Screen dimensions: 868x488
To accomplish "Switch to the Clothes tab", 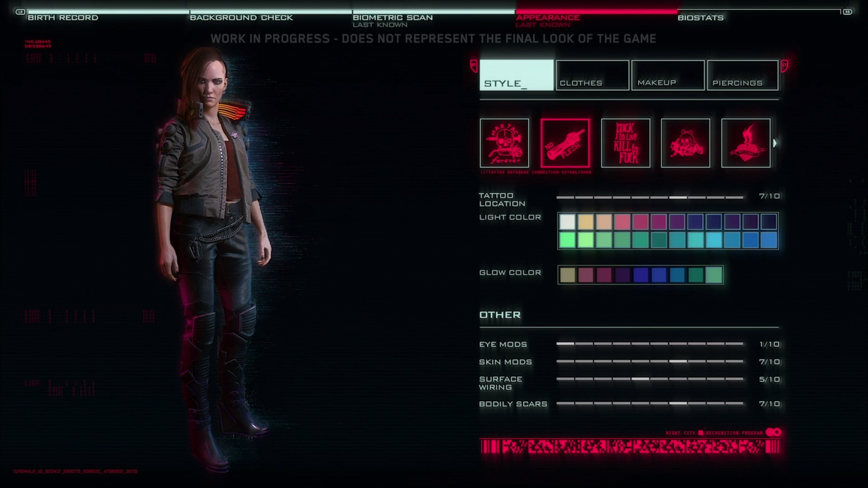I will (x=592, y=75).
